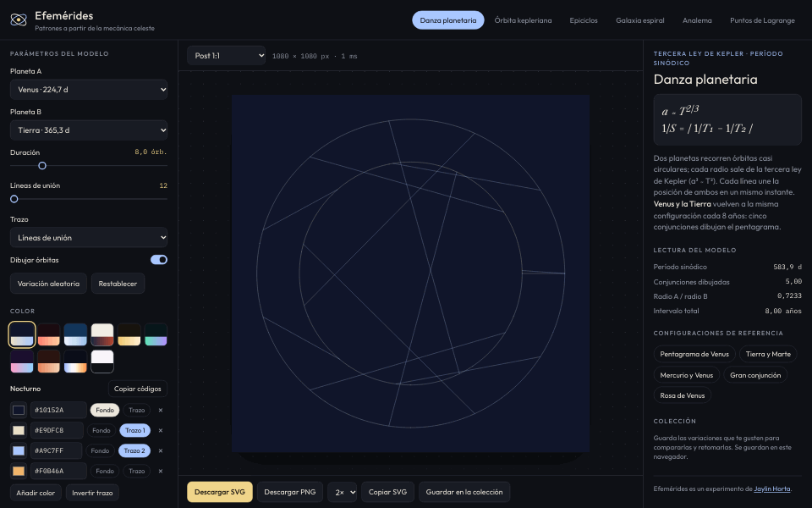812x508 pixels.
Task: Load the Rosa de Venus preset
Action: click(x=683, y=395)
